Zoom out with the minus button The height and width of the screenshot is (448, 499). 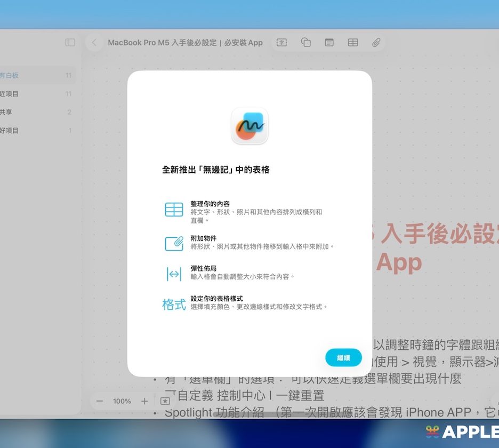(99, 401)
